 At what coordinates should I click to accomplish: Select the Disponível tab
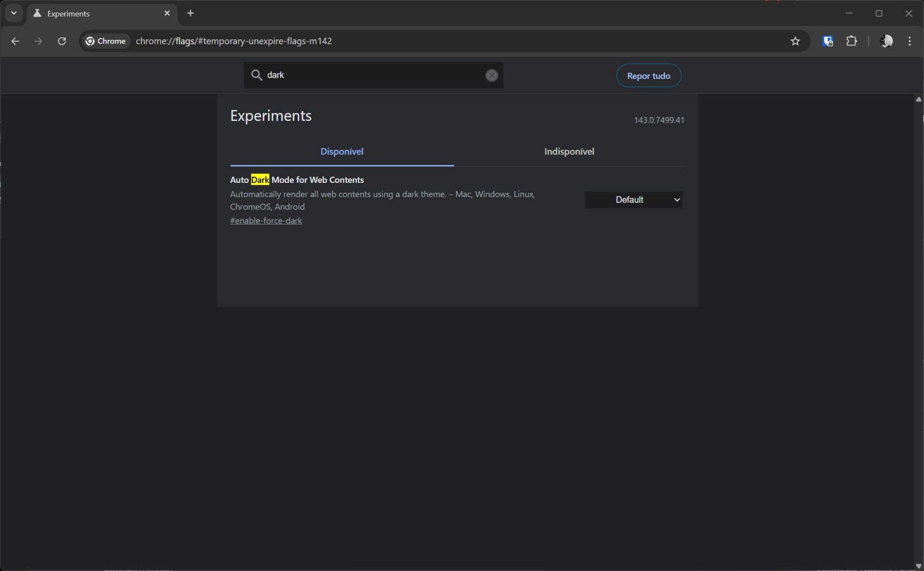(x=342, y=152)
